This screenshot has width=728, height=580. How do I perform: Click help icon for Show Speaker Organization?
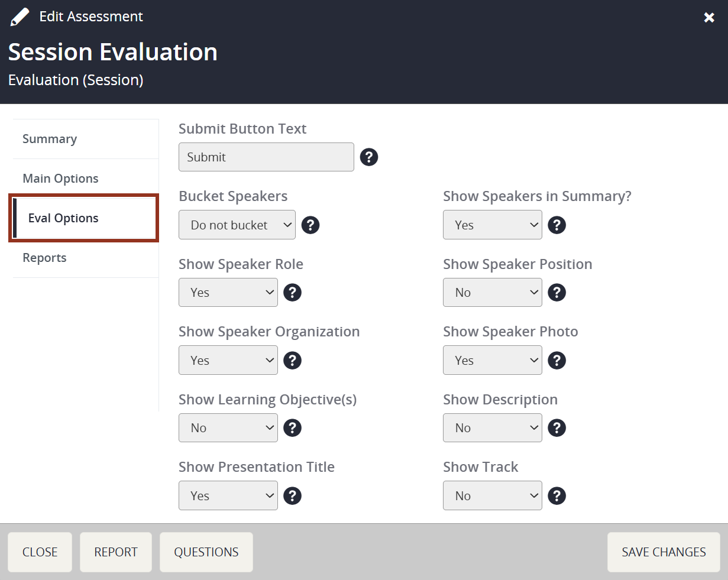293,361
